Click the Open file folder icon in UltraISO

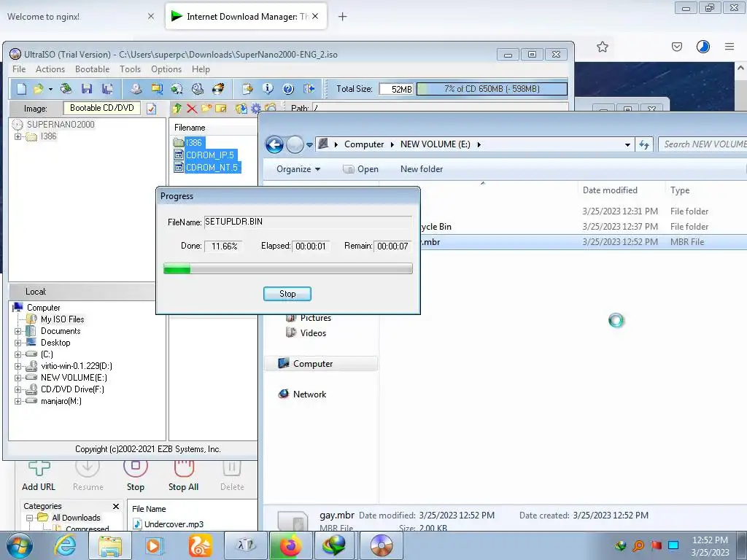coord(38,88)
